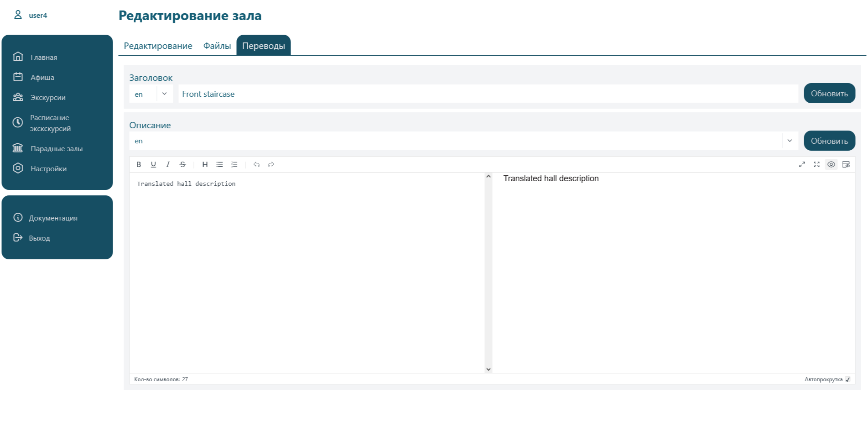This screenshot has height=436, width=868.
Task: Apply strikethrough formatting to text
Action: pos(182,164)
